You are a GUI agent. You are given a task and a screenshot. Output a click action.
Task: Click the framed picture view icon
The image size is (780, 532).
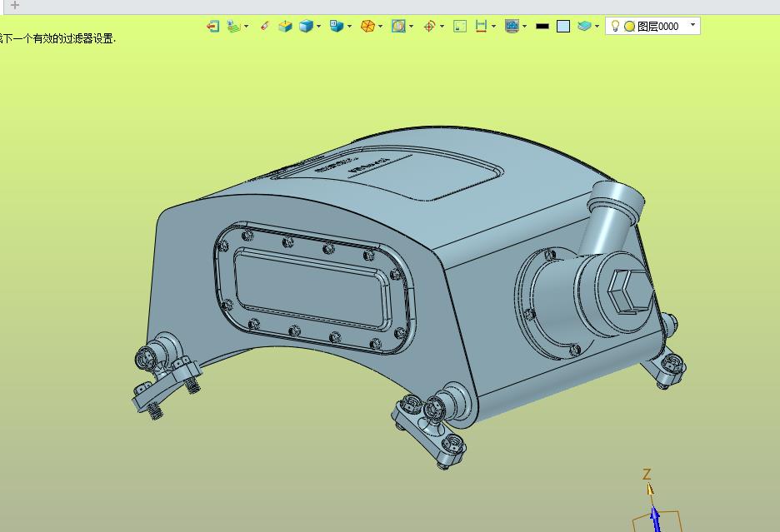[x=398, y=27]
